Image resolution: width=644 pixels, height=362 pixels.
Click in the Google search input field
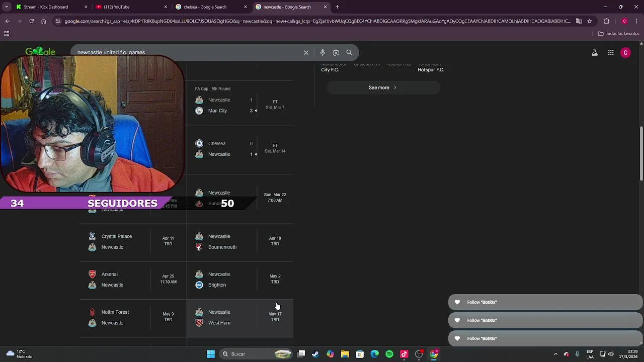pyautogui.click(x=186, y=52)
